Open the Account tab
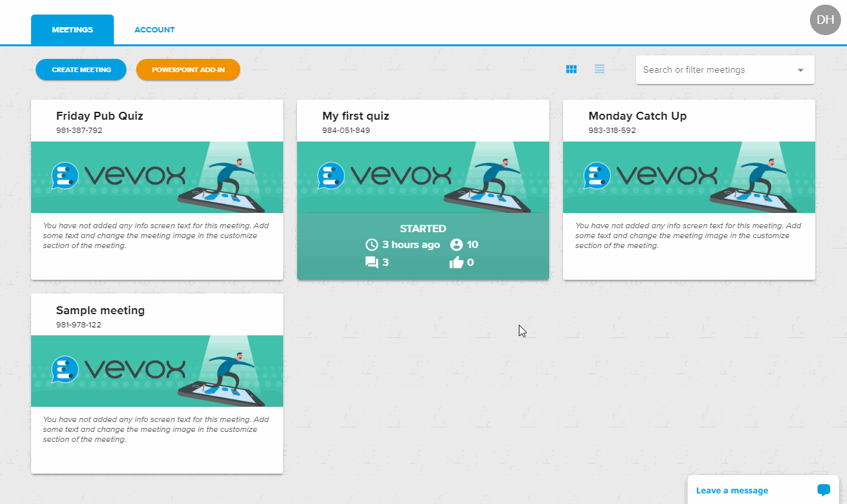Screen dimensions: 847x504 pos(155,30)
